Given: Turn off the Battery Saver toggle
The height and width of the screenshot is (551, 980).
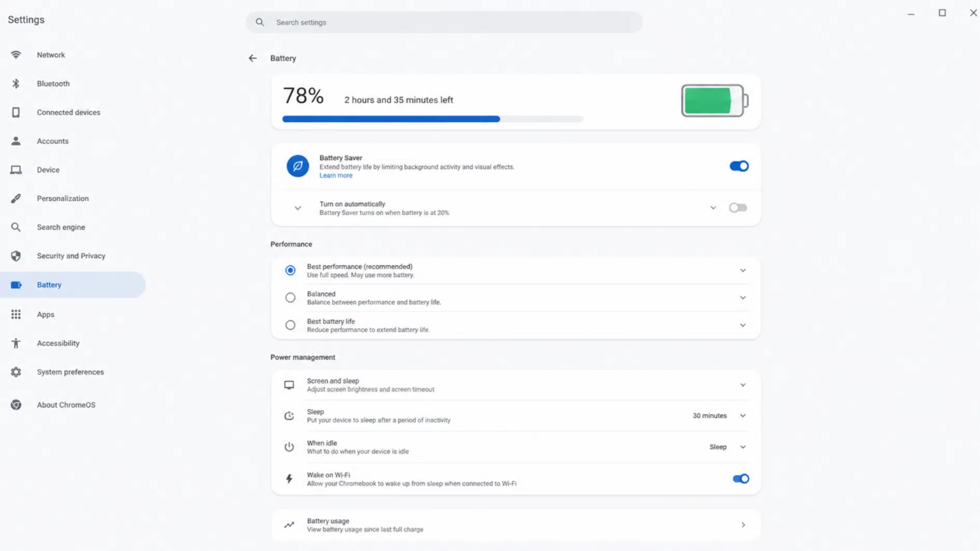Looking at the screenshot, I should 739,166.
